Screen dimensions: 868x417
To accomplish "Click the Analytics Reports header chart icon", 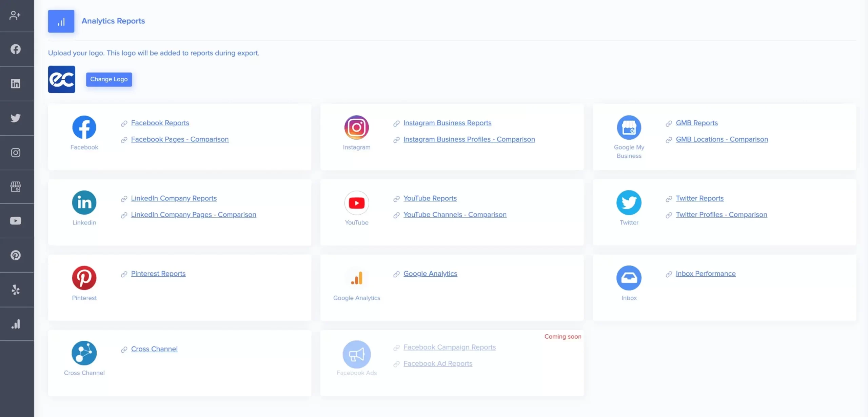I will point(61,21).
